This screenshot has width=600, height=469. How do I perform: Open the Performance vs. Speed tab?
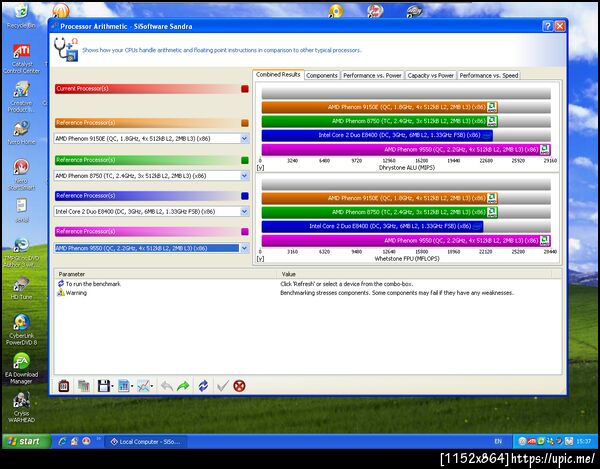click(489, 75)
